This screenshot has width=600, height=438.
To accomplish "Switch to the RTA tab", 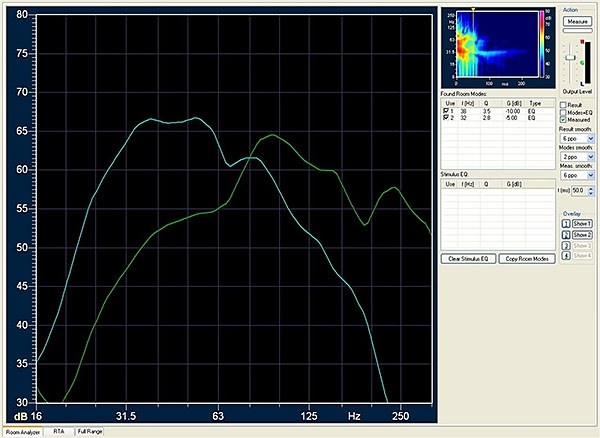I will (59, 431).
